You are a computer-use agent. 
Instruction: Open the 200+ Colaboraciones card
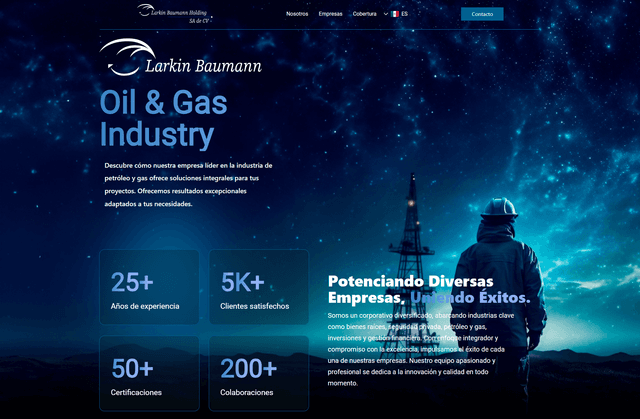click(x=258, y=374)
